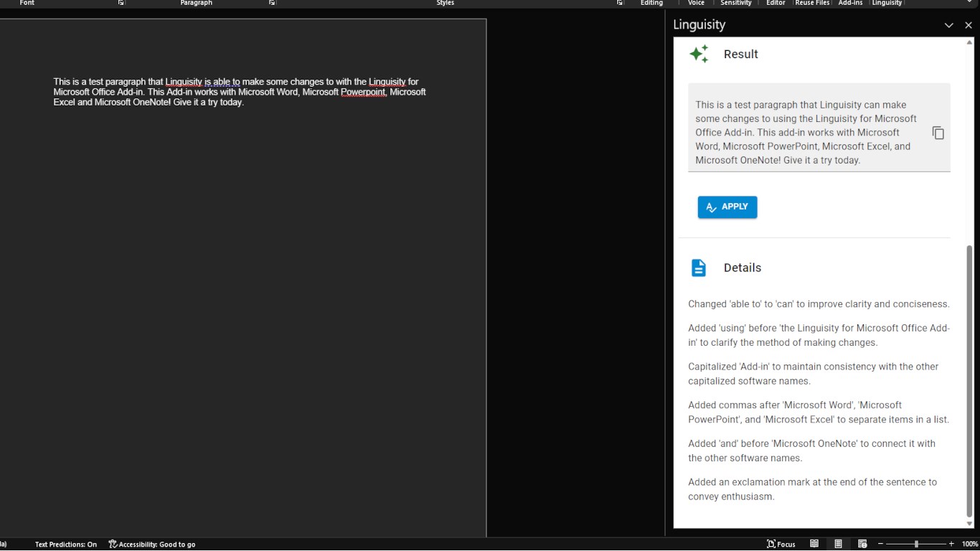Open Accessibility: Good to go checker
The height and width of the screenshot is (551, 980).
click(152, 545)
